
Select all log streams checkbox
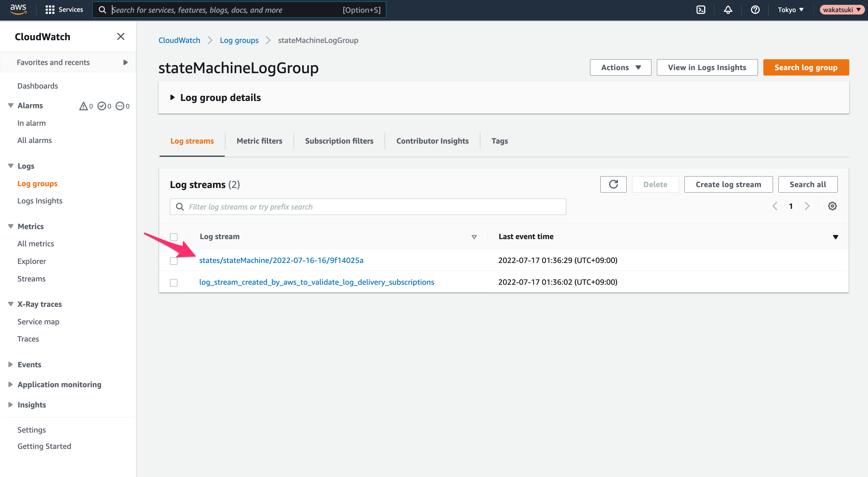(174, 237)
